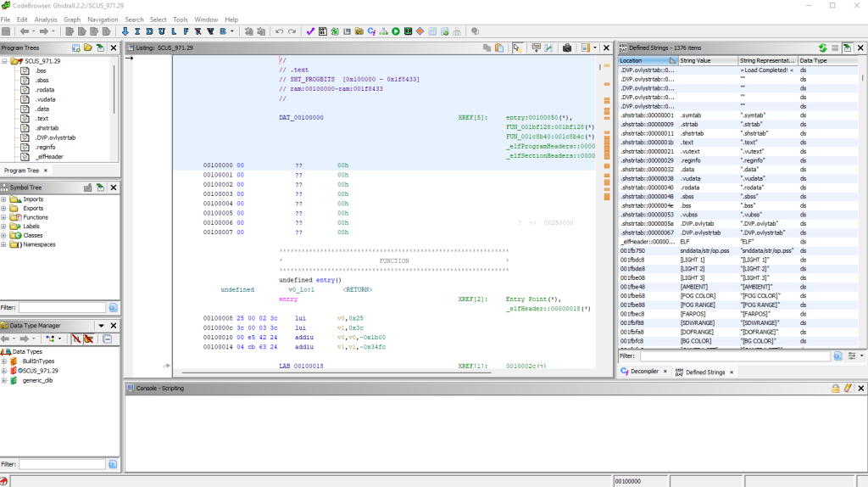Screen dimensions: 868x487
Task: Sort strings by String Value column header
Action: coord(707,61)
